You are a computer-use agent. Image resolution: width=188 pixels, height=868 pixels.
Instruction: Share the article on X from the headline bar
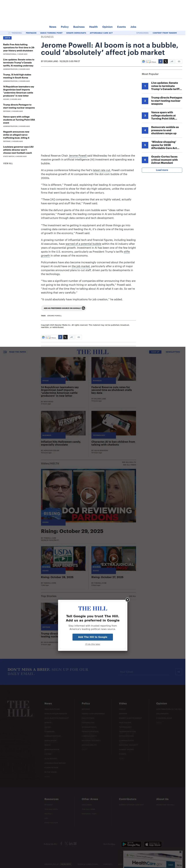[x=165, y=61]
